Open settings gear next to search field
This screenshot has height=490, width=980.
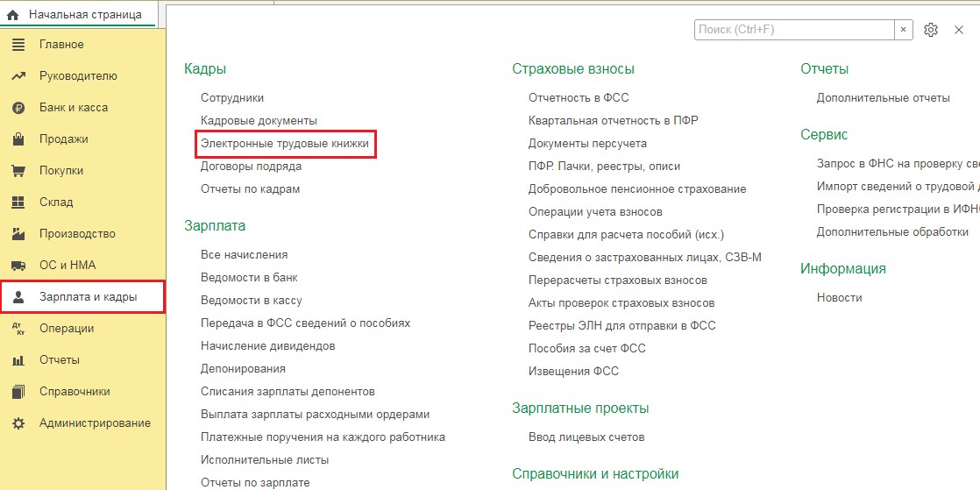[931, 30]
